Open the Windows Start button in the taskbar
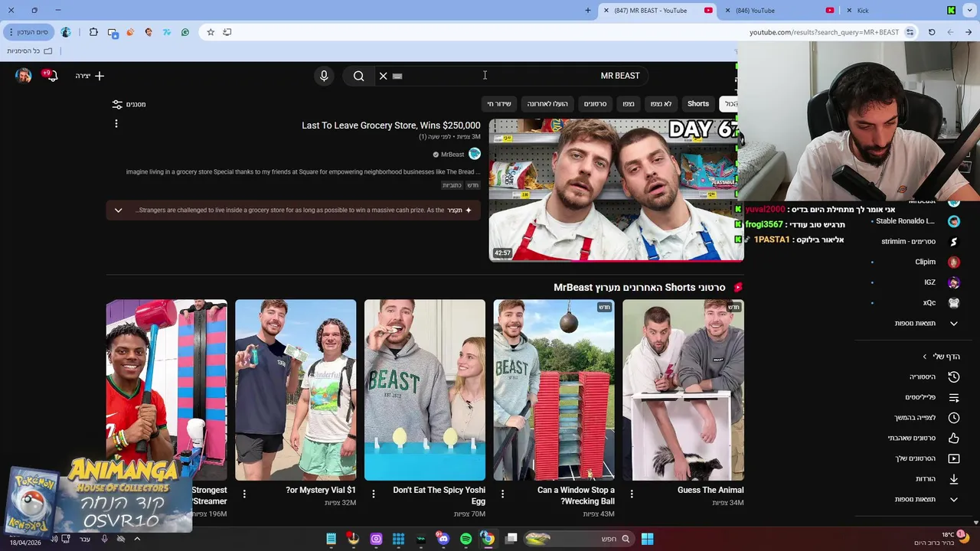This screenshot has width=980, height=551. [647, 539]
